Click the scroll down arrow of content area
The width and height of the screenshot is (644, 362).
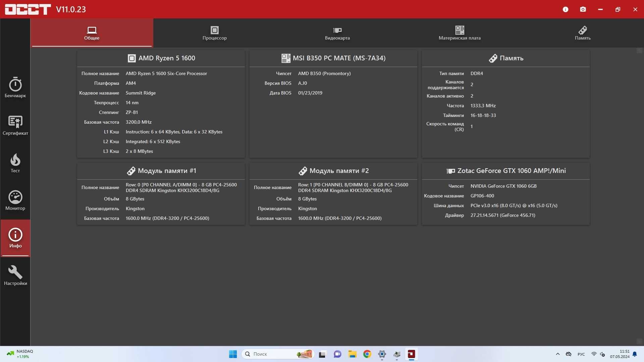point(640,342)
